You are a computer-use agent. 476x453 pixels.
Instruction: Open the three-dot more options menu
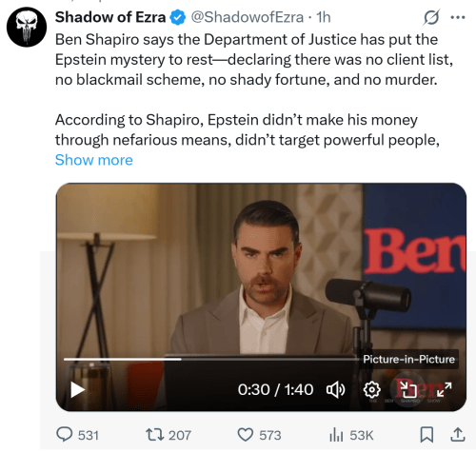tap(458, 17)
